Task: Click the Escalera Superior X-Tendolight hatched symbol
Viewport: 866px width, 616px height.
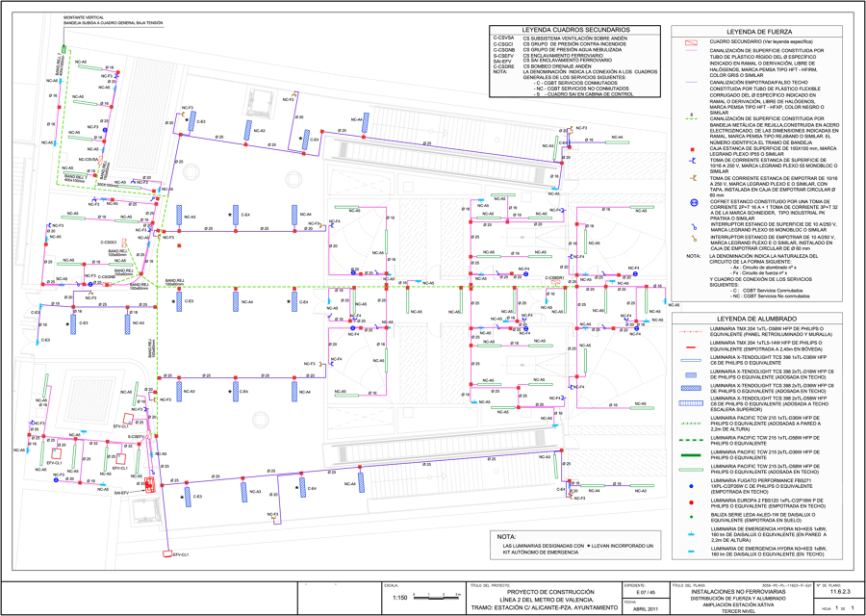Action: [x=689, y=403]
